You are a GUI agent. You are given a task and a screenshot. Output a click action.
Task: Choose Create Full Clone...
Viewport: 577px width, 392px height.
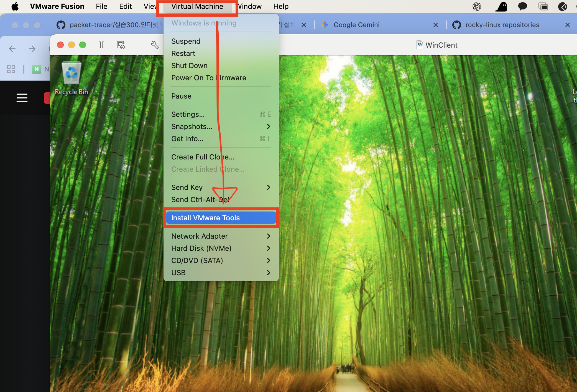point(221,157)
